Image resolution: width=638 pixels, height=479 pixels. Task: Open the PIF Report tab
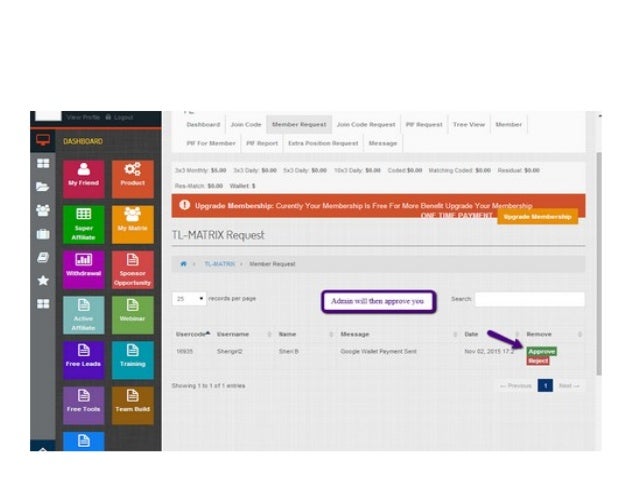(x=262, y=143)
